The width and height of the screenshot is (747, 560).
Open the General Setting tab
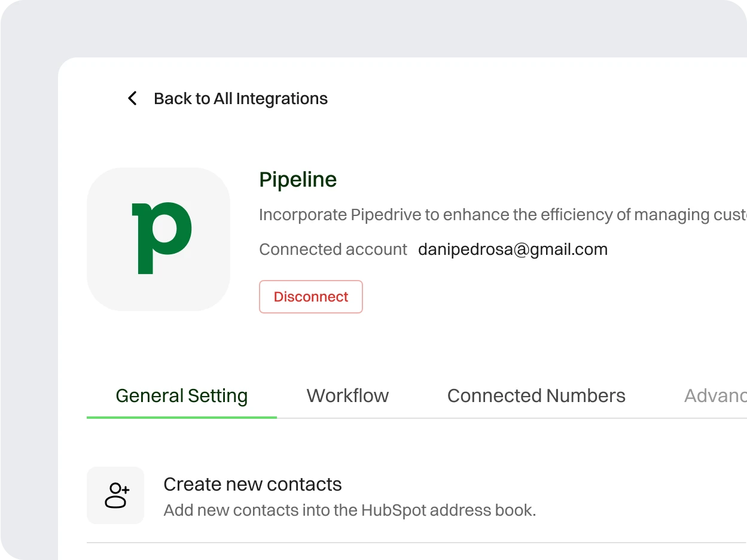click(x=181, y=396)
